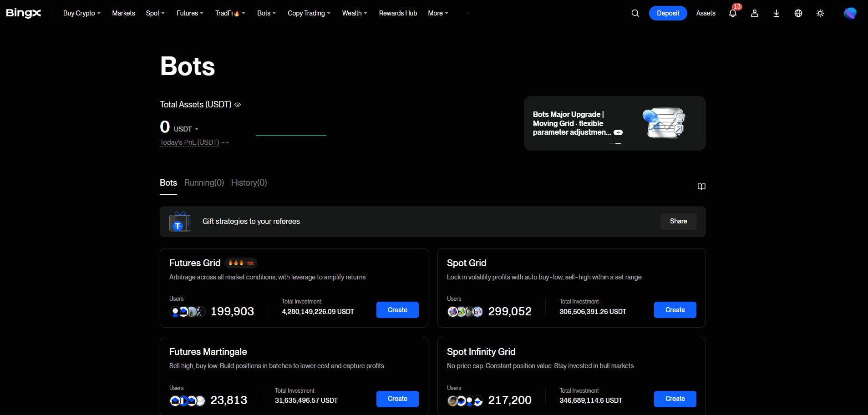
Task: Click the BingX logo
Action: (24, 13)
